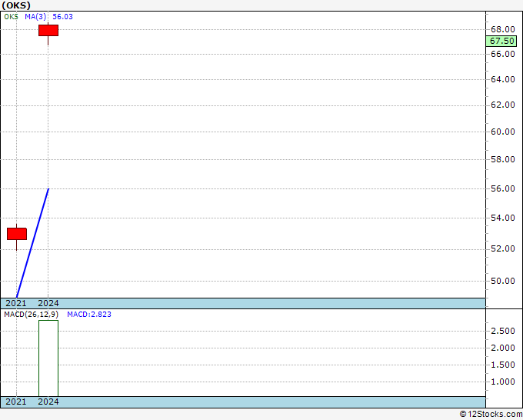This screenshot has height=420, width=523.
Task: Click the 58.00 price axis label
Action: click(x=503, y=159)
